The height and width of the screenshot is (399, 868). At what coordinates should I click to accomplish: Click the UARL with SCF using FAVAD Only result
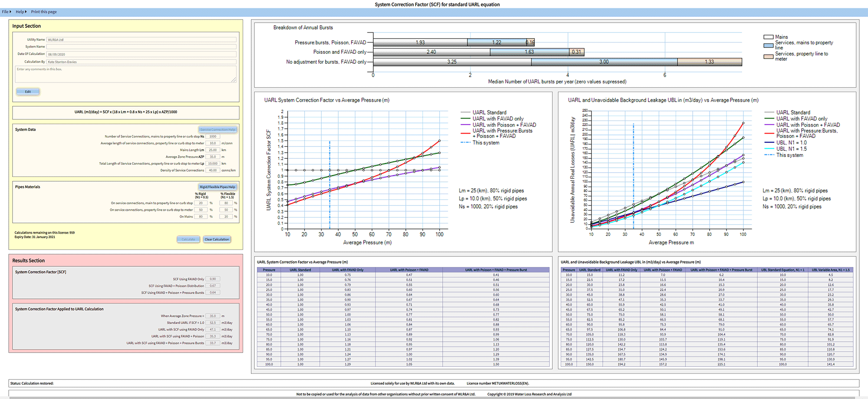213,330
